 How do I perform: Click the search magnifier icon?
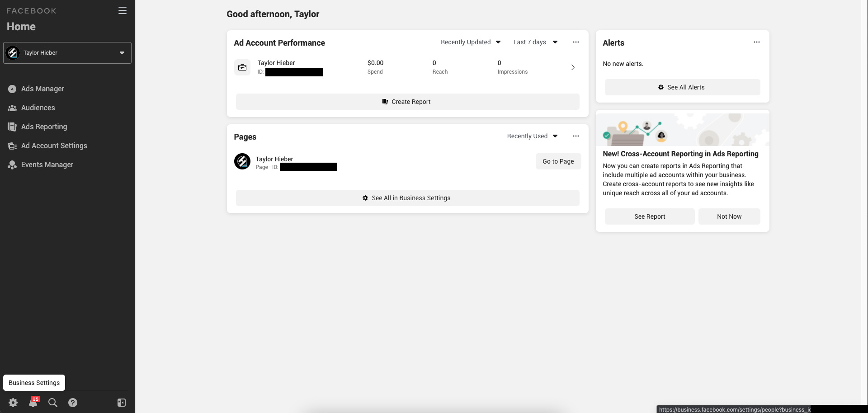point(53,403)
